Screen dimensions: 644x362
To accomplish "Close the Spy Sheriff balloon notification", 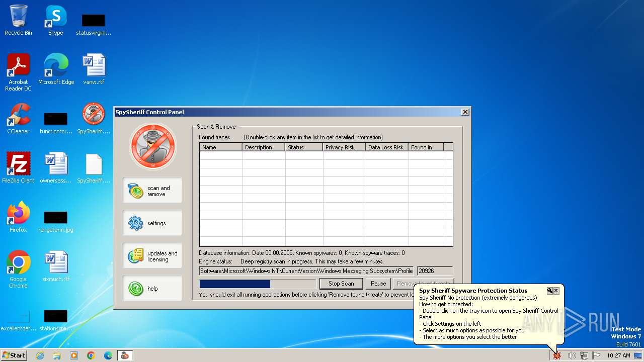I will (556, 291).
